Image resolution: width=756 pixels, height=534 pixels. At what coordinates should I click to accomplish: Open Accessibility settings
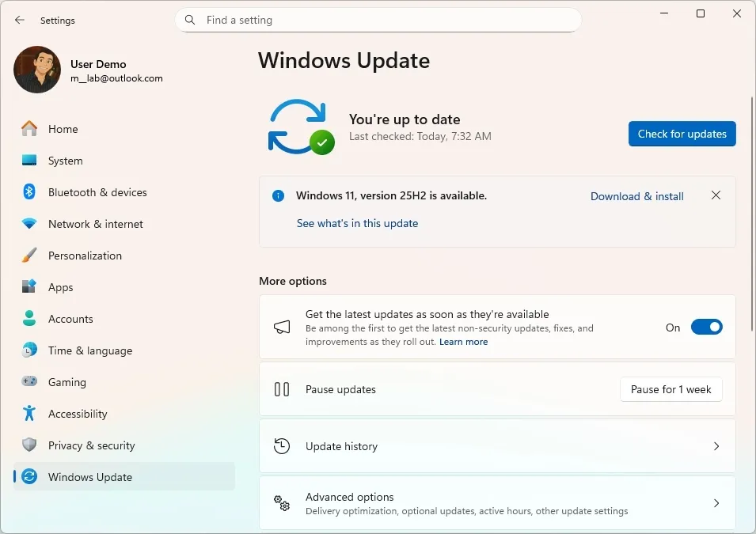[78, 414]
